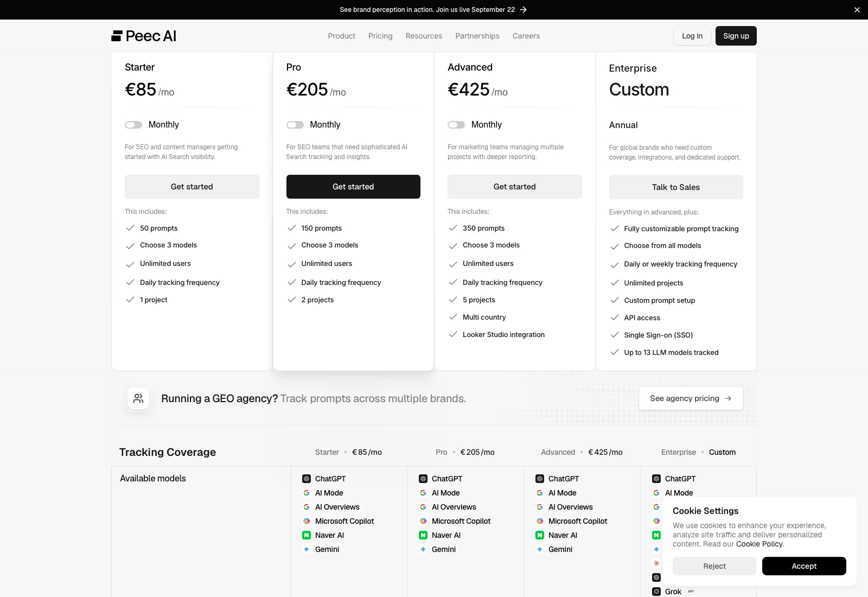Open the Careers page

[526, 36]
